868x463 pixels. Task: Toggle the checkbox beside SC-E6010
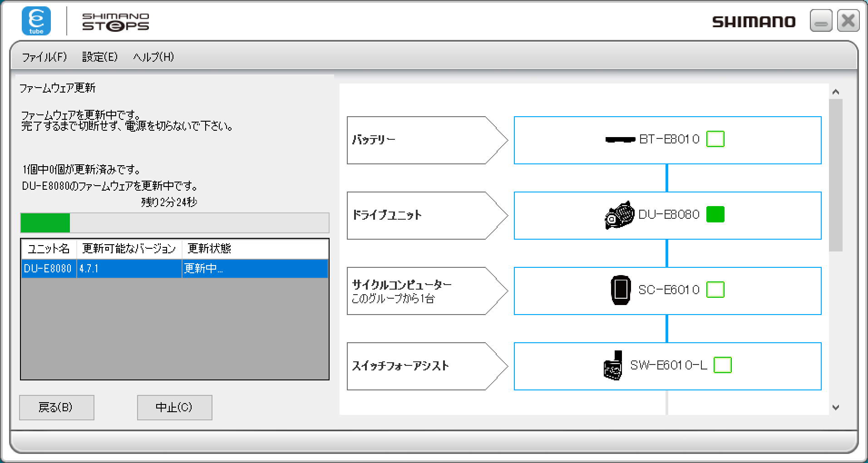[715, 290]
